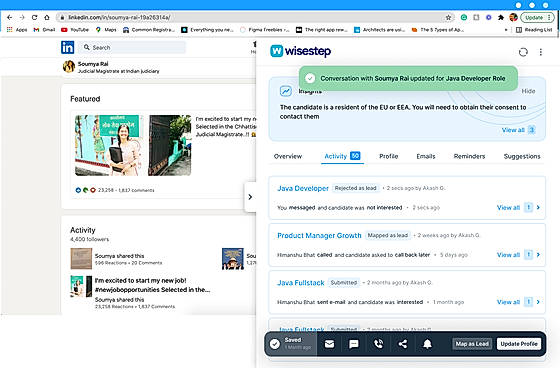Screen dimensions: 560x368
Task: Click the Update Profile button
Action: point(519,344)
